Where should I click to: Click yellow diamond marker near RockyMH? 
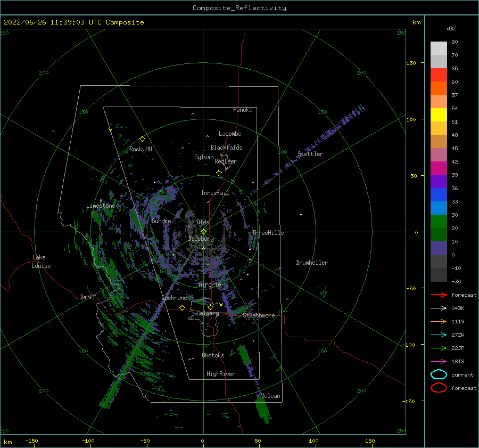(142, 139)
